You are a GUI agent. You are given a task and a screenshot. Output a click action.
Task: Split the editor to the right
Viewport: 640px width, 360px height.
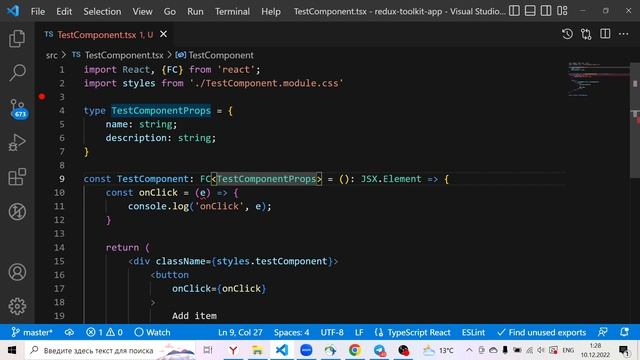605,34
